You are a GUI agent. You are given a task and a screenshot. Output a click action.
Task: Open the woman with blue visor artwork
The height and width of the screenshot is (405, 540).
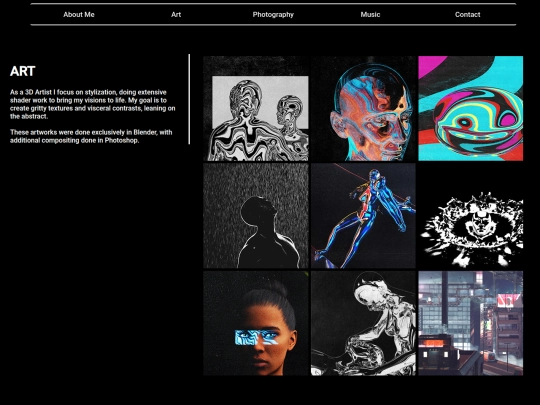(256, 323)
